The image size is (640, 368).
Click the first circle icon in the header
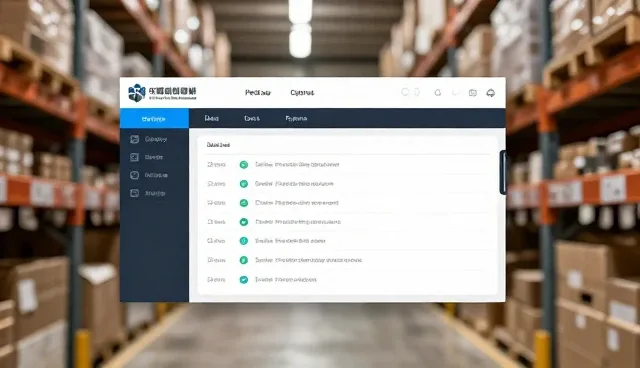point(405,92)
